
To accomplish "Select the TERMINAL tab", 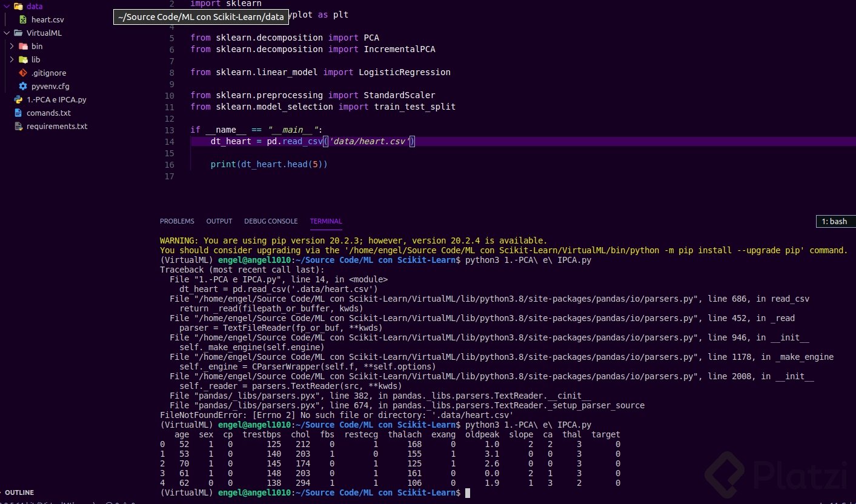I will pos(326,221).
